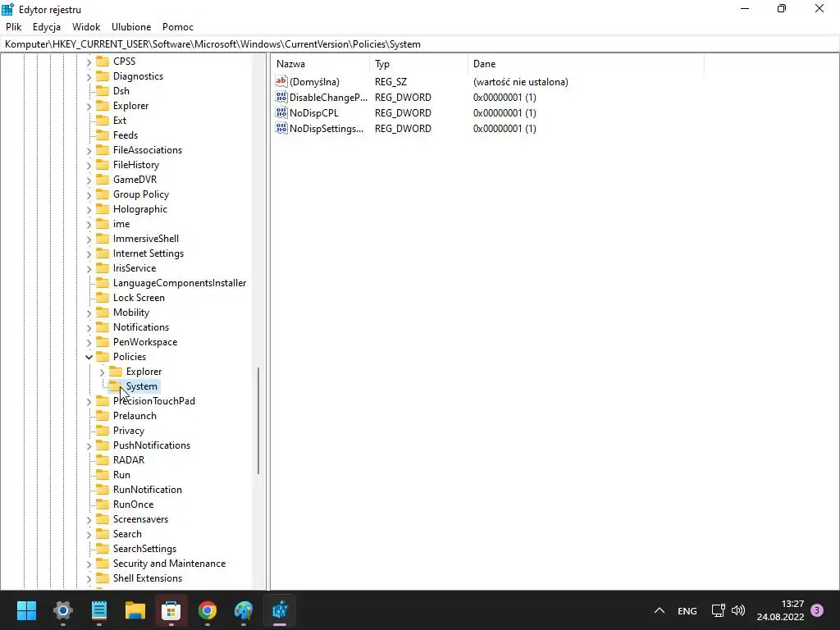840x630 pixels.
Task: Select the Ext folder icon
Action: (x=103, y=121)
